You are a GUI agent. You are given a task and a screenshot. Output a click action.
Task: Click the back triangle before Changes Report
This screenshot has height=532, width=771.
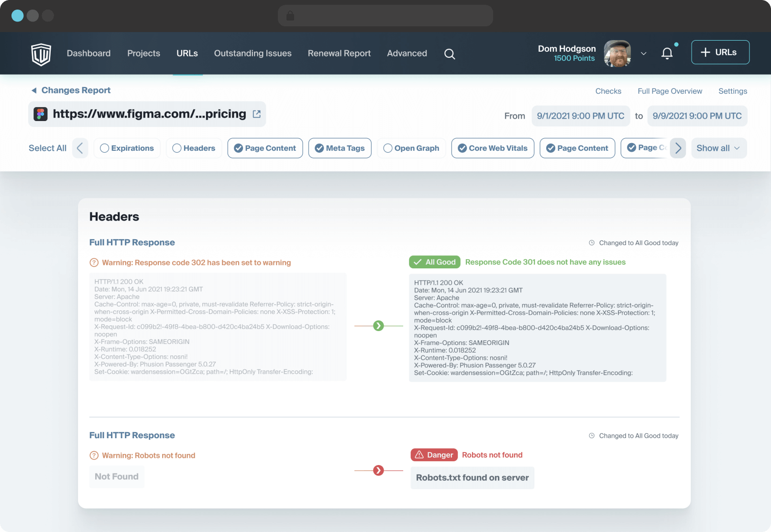(34, 90)
